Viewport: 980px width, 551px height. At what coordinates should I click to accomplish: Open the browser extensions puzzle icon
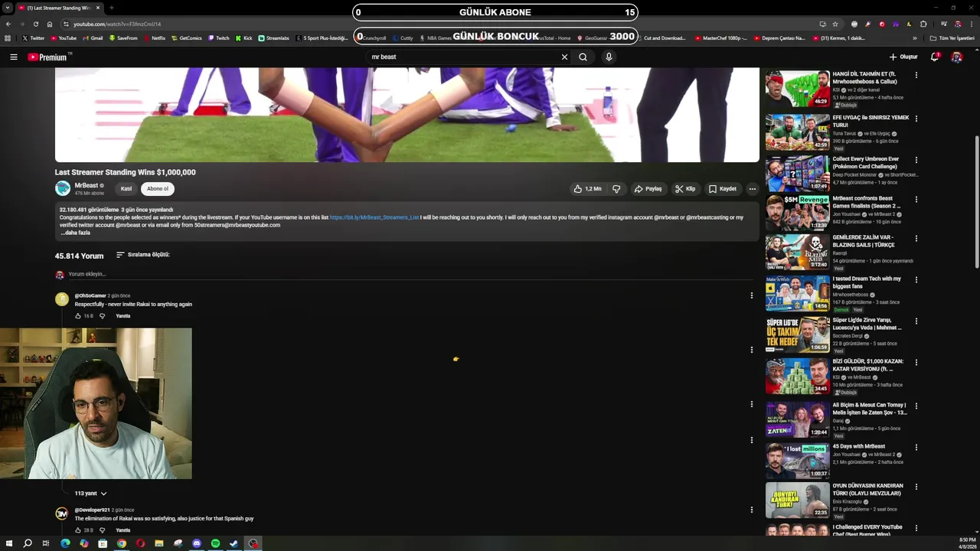coord(923,24)
